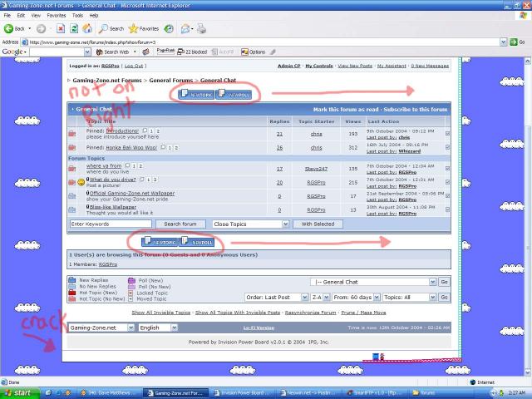Open the Order: Last Post dropdown

(276, 298)
